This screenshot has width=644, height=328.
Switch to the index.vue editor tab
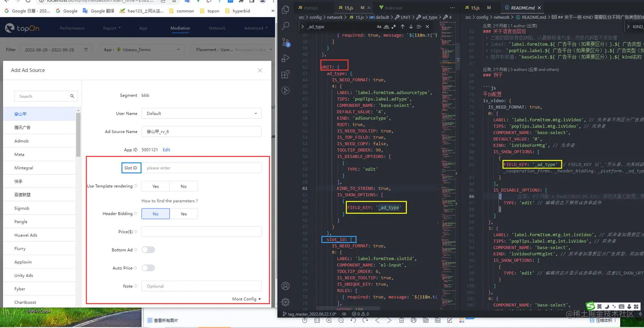393,8
